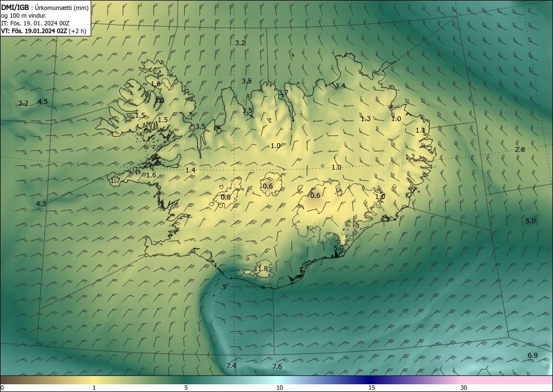Click the 5 tick on the color scale
Viewport: 553px width, 392px height.
[x=186, y=388]
